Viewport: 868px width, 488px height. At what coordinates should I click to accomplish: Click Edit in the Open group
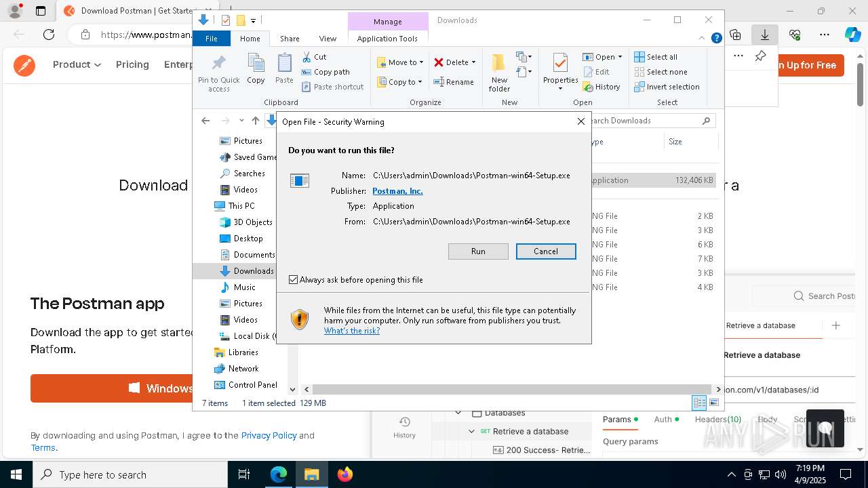pyautogui.click(x=595, y=72)
